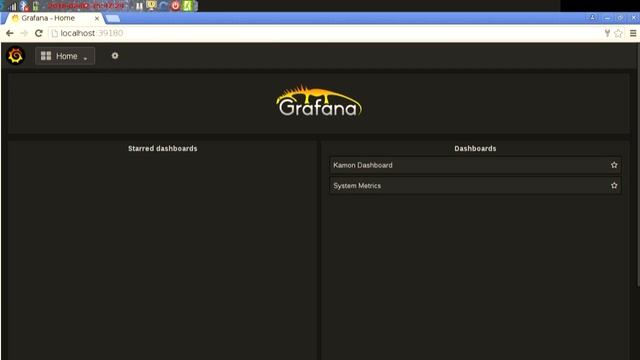
Task: Open the Chrome hamburger menu
Action: point(633,33)
